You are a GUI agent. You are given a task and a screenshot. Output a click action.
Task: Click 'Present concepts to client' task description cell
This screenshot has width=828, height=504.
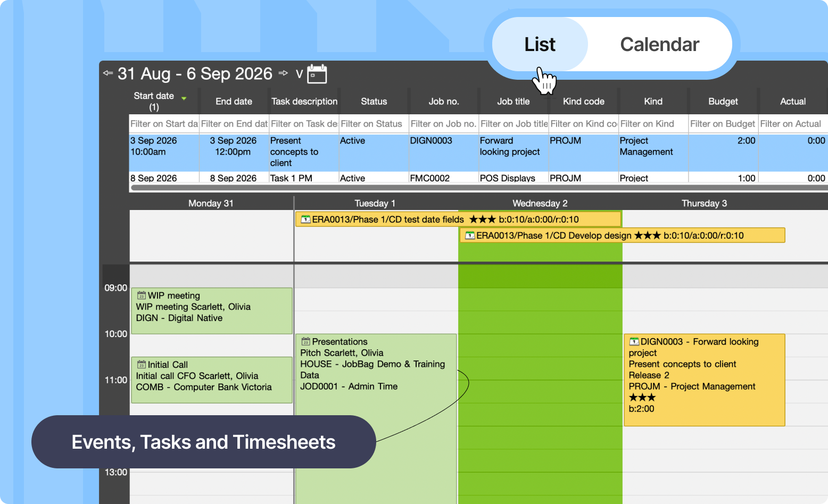(x=304, y=152)
